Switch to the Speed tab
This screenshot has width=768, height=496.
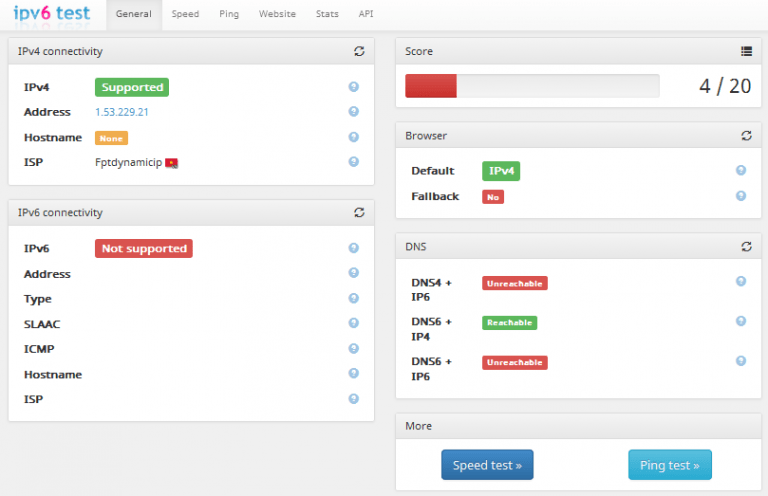point(185,15)
